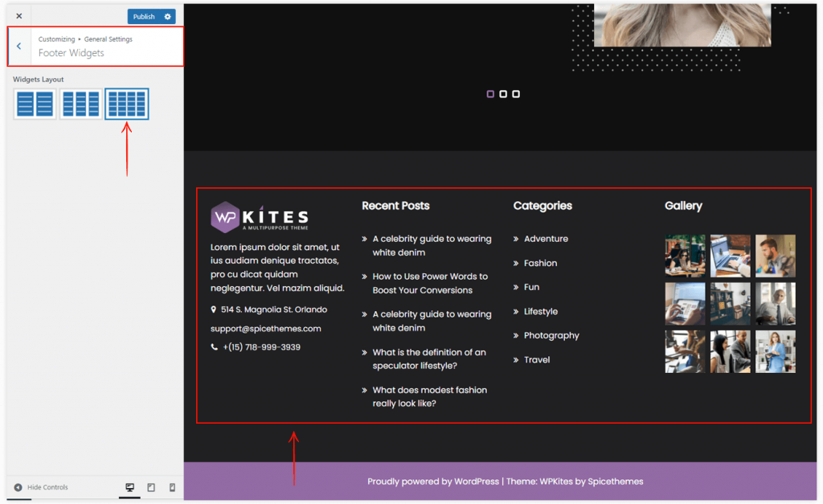823x504 pixels.
Task: Switch to mobile preview icon
Action: pos(172,488)
